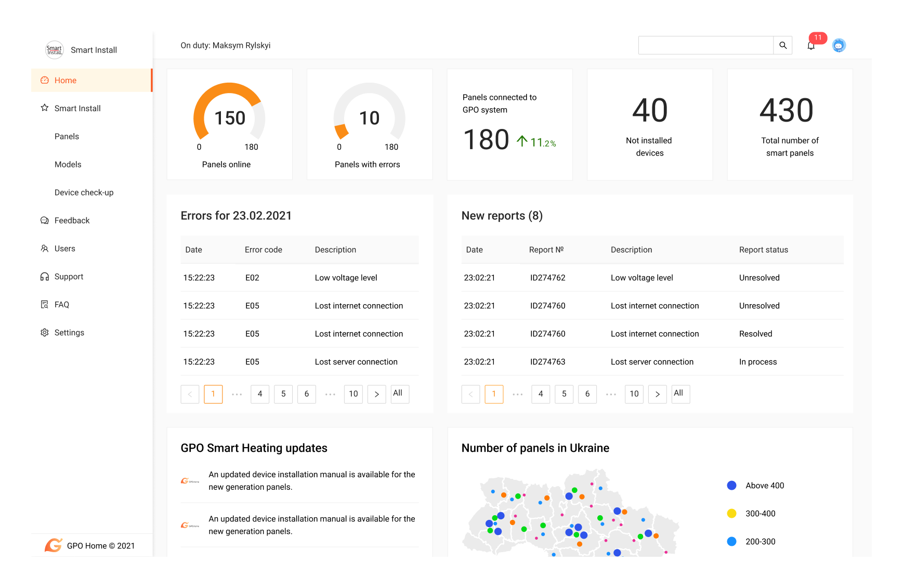The image size is (903, 588).
Task: Open the Device check-up menu item
Action: click(x=84, y=192)
